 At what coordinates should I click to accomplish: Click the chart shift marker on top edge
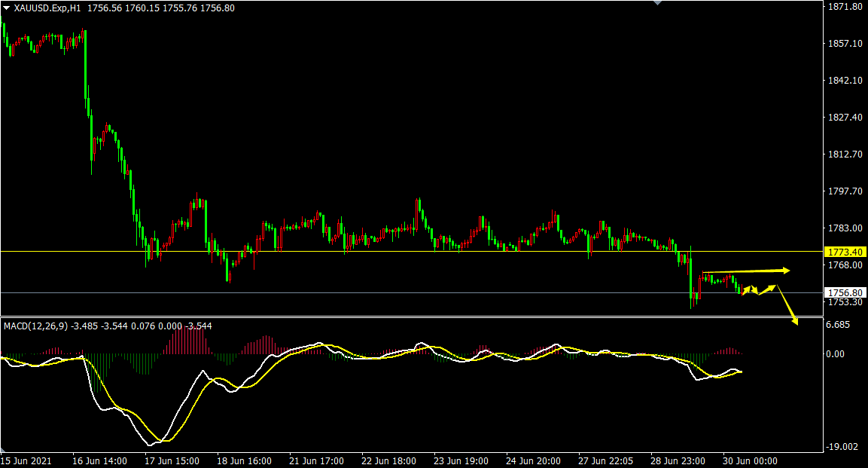click(x=657, y=3)
